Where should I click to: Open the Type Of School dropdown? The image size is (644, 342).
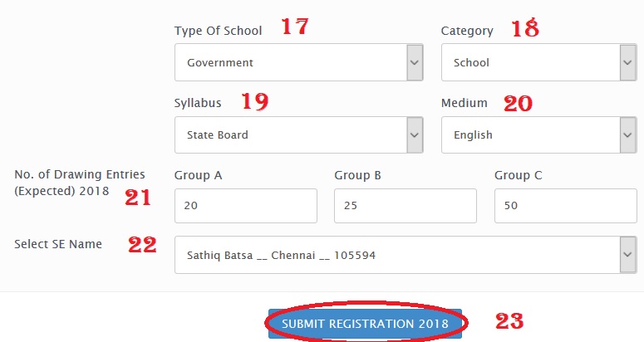coord(298,62)
